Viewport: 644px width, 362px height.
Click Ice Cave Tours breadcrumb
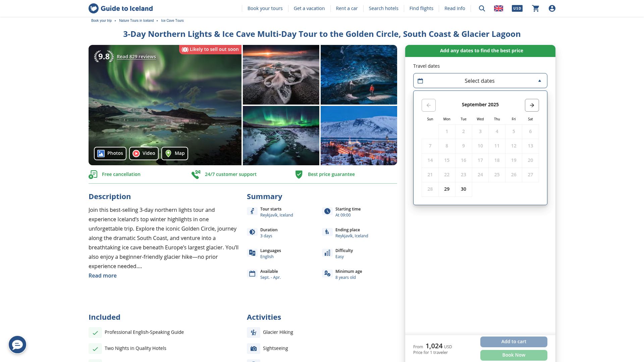(172, 21)
